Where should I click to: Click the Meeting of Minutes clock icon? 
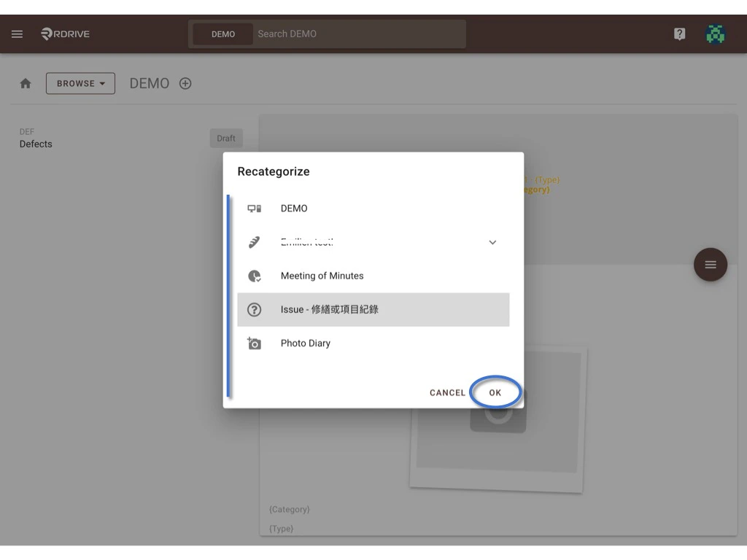click(255, 276)
